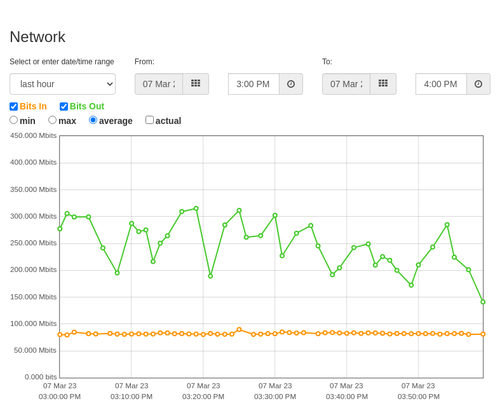Enable the actual checkbox
Viewport: 500px width, 403px height.
pos(150,120)
